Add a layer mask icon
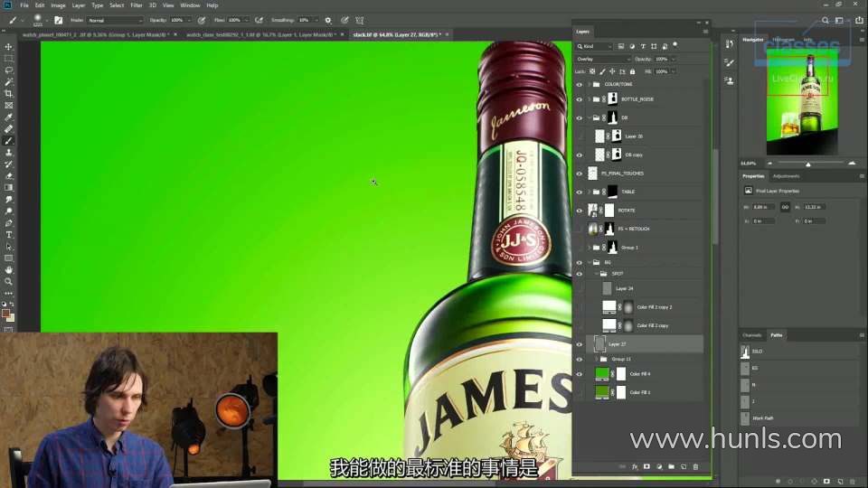 point(646,467)
